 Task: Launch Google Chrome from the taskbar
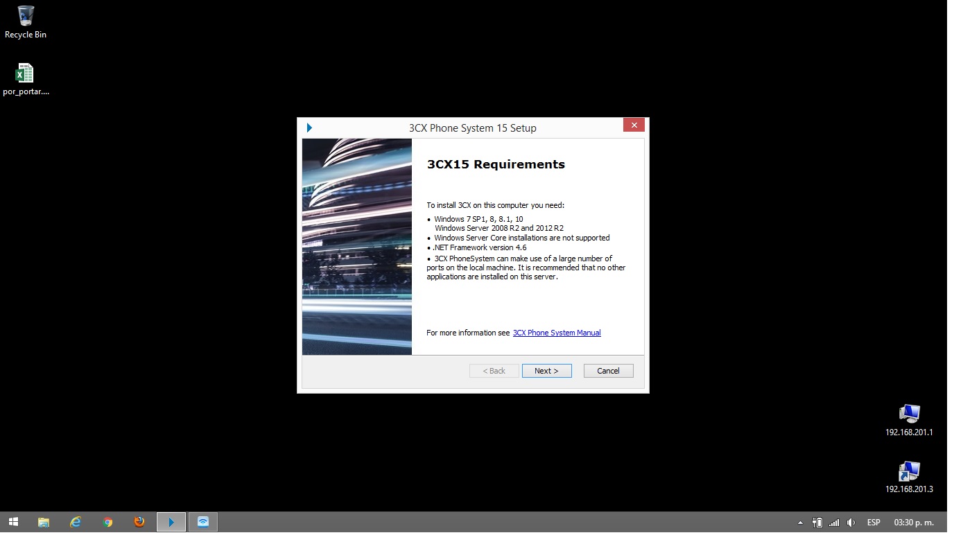click(x=107, y=522)
